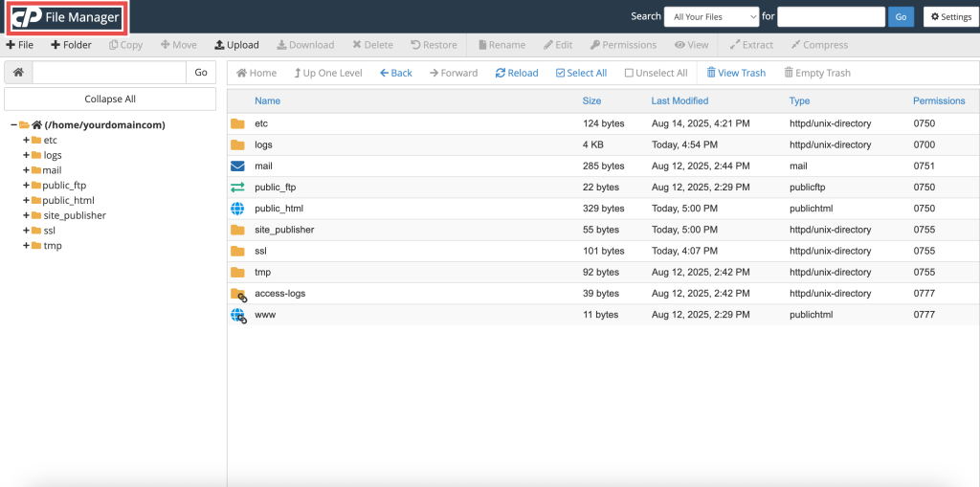Screen dimensions: 980x487
Task: Click the Download toolbar button
Action: tap(305, 45)
